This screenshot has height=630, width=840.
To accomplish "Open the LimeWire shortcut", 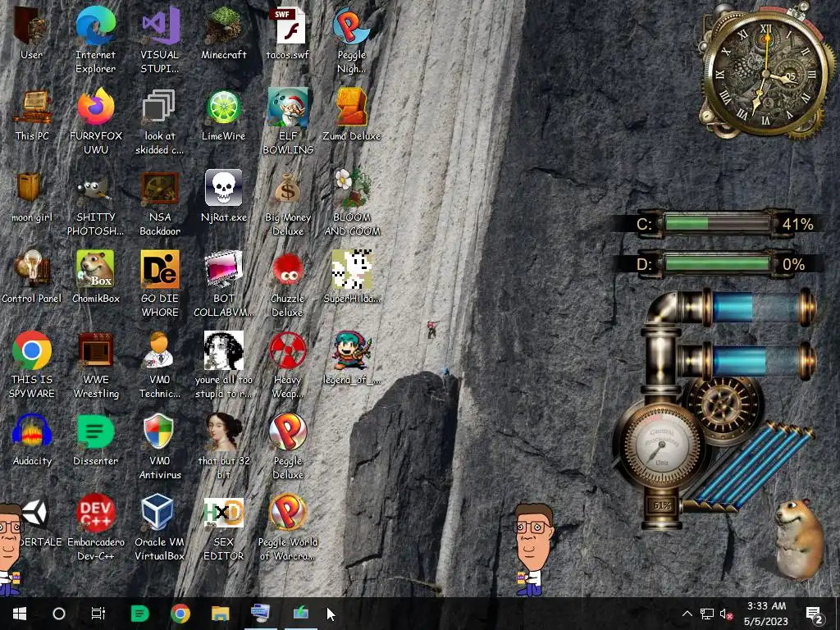I will click(224, 115).
